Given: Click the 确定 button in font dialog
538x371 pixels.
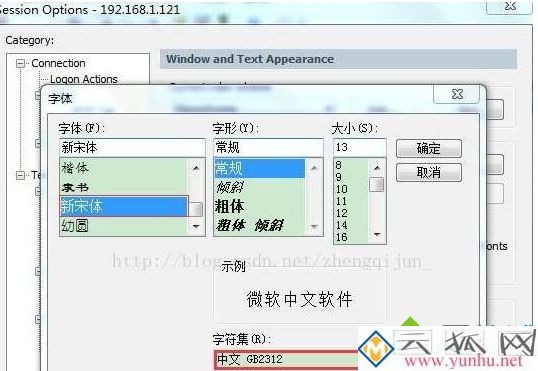Looking at the screenshot, I should (429, 149).
